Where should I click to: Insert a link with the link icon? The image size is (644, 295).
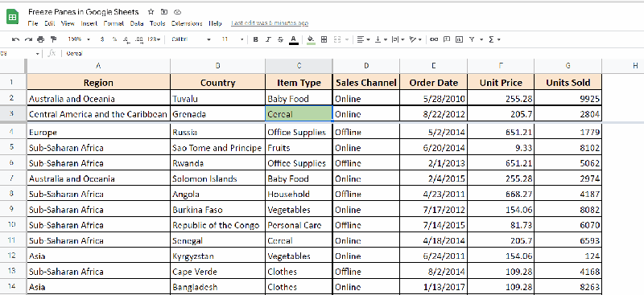tap(434, 39)
